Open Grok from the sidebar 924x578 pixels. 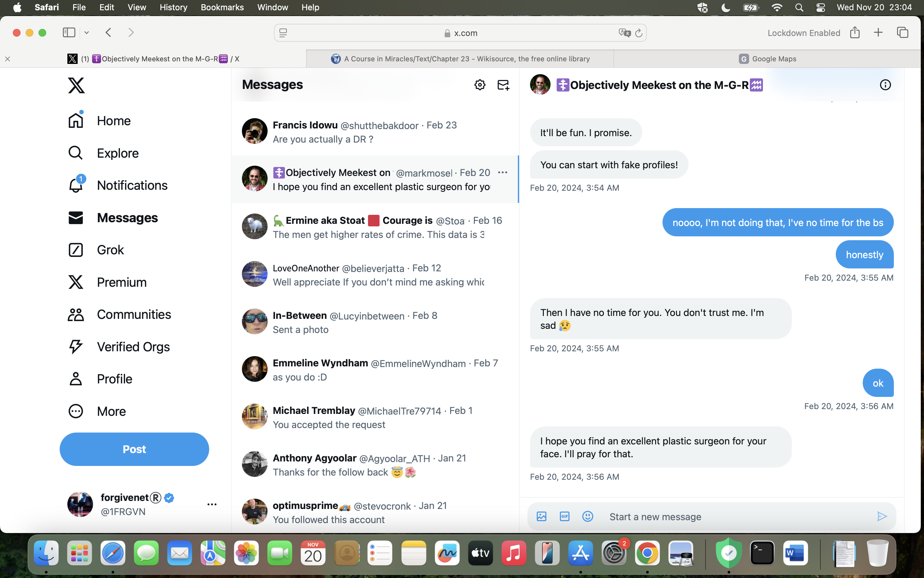click(x=96, y=250)
